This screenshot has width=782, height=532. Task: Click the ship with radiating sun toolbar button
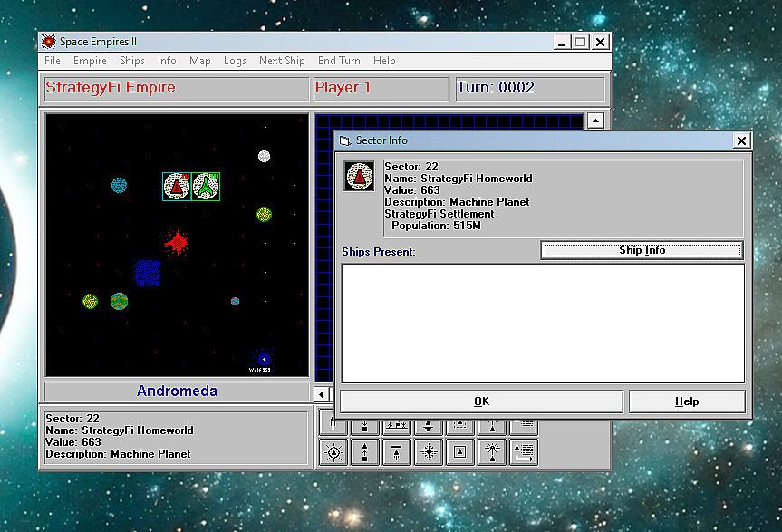[333, 452]
